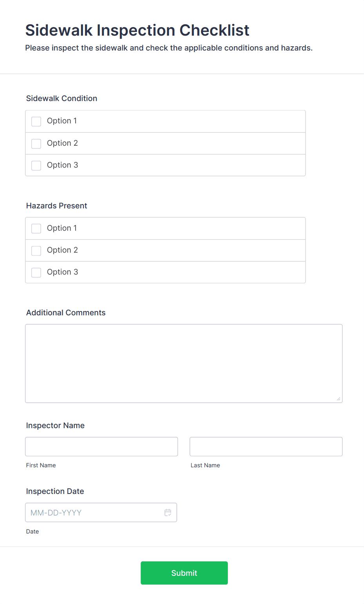
Task: Enable Option 3 under Sidewalk Condition
Action: pos(36,166)
